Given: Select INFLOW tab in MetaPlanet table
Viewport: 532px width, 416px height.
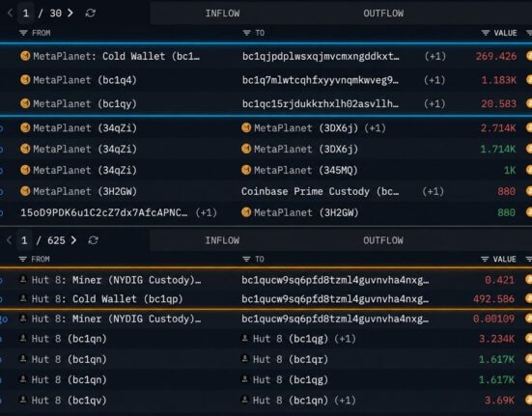Looking at the screenshot, I should tap(222, 14).
